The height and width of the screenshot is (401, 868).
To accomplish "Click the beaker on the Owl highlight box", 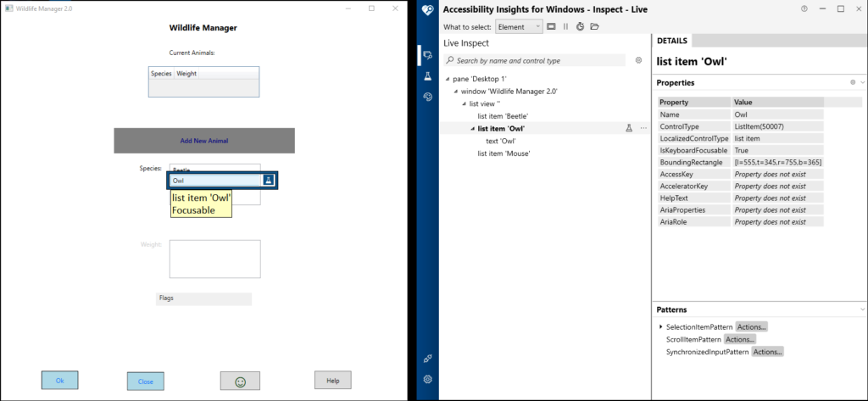I will pyautogui.click(x=269, y=180).
